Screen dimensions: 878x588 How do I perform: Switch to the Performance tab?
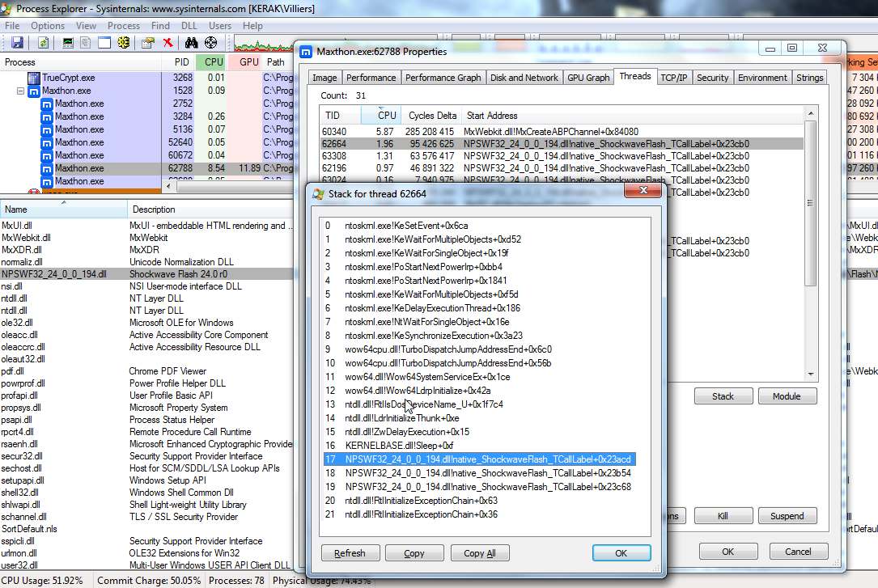pos(371,78)
